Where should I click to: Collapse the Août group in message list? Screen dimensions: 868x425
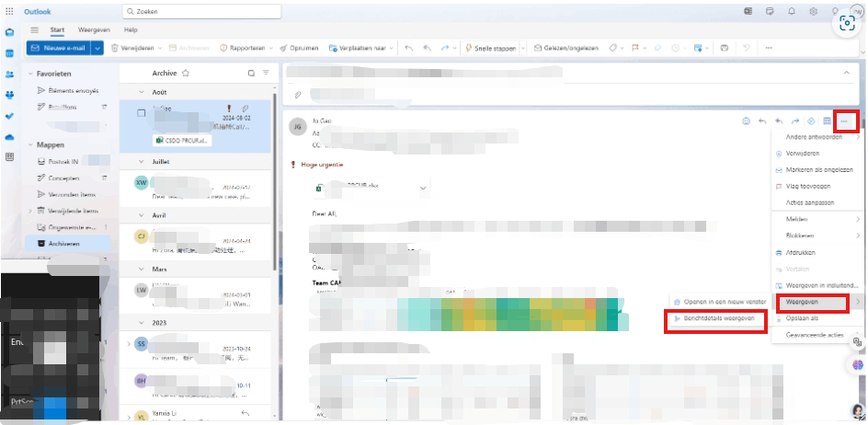(141, 92)
